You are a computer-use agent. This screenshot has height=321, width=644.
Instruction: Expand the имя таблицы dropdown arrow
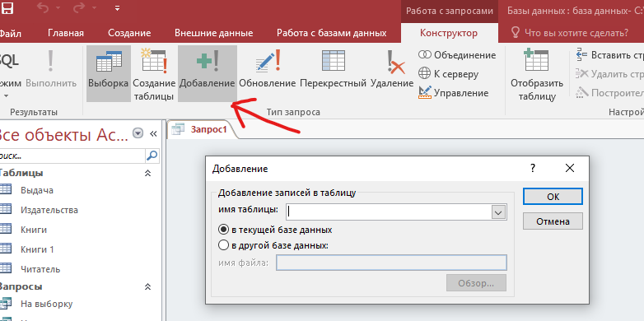coord(498,212)
